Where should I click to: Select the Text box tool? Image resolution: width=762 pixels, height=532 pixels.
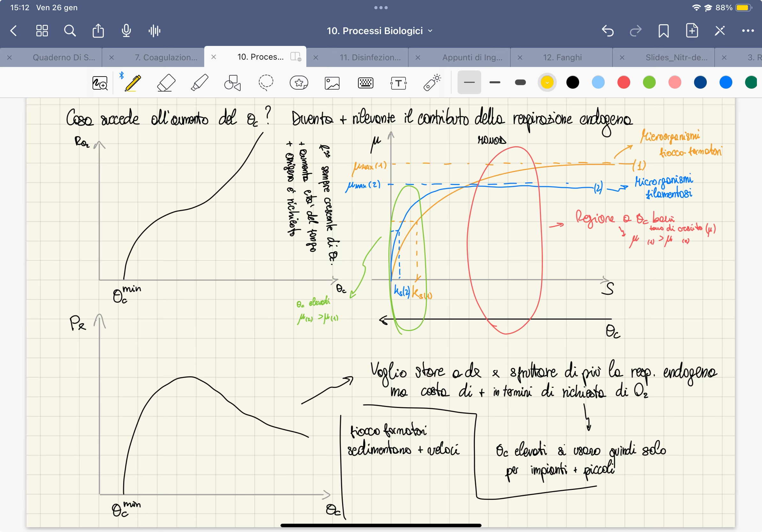coord(398,83)
